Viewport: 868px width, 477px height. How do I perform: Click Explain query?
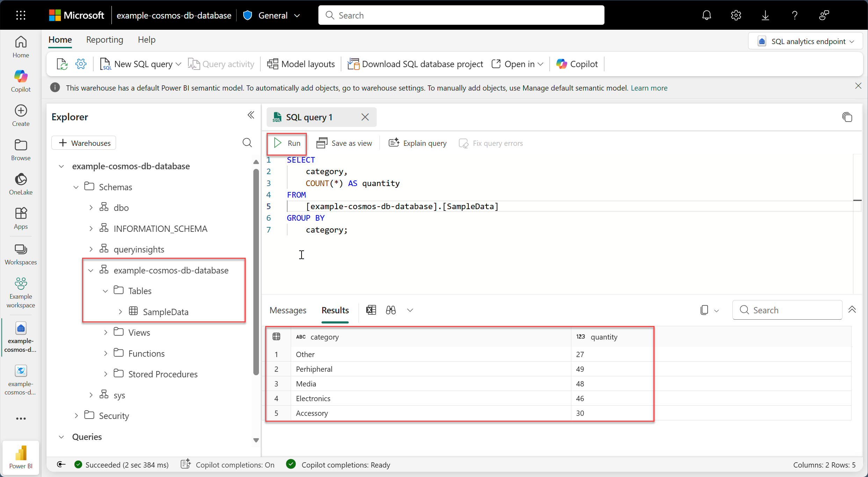click(x=417, y=143)
